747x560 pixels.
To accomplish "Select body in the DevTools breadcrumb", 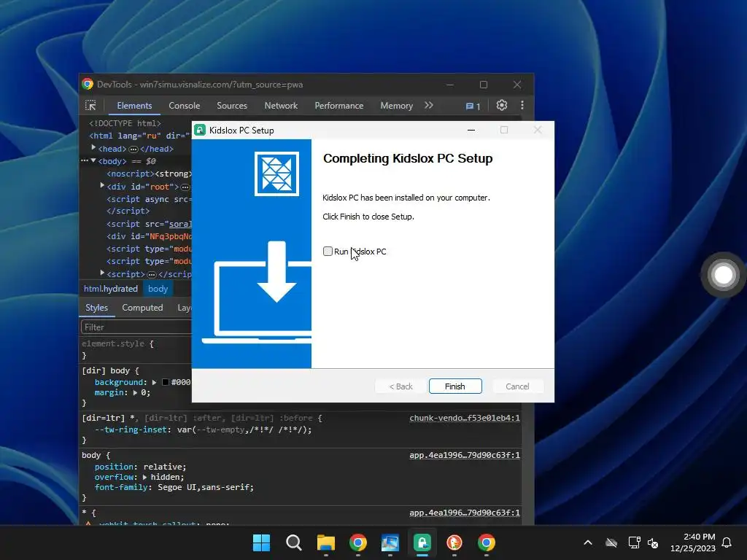I will point(158,289).
